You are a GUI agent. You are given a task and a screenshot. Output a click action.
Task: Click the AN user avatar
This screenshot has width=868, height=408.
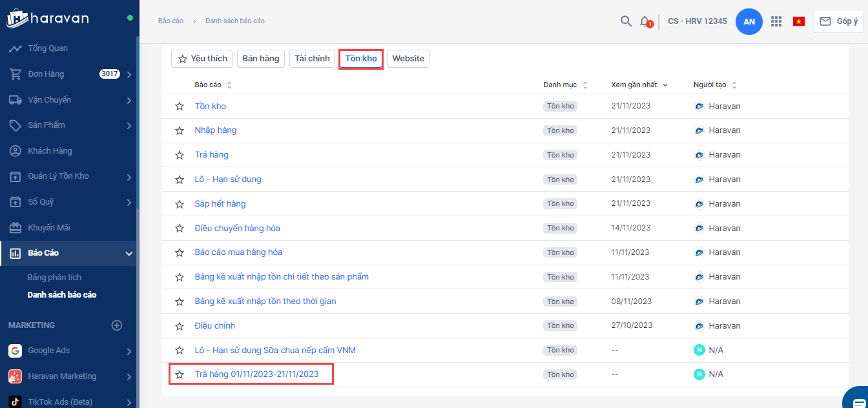pos(749,21)
